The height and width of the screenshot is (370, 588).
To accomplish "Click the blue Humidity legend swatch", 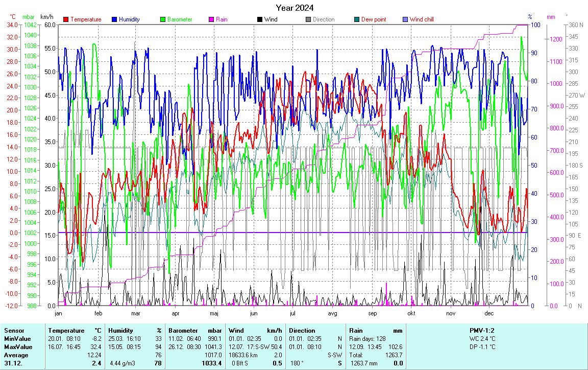I will tap(114, 19).
